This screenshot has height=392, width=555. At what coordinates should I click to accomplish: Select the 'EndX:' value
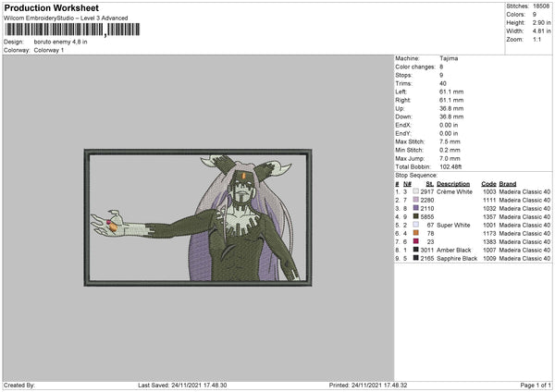(x=449, y=125)
